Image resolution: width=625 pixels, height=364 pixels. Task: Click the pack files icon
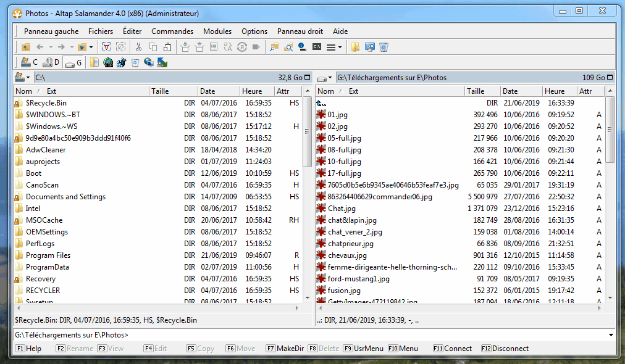coord(185,47)
